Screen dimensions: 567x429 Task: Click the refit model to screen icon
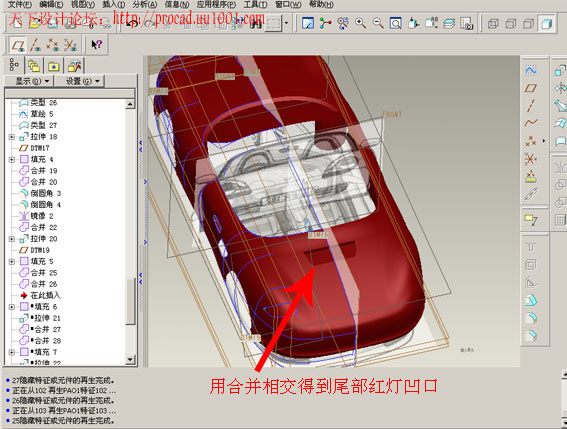[396, 24]
